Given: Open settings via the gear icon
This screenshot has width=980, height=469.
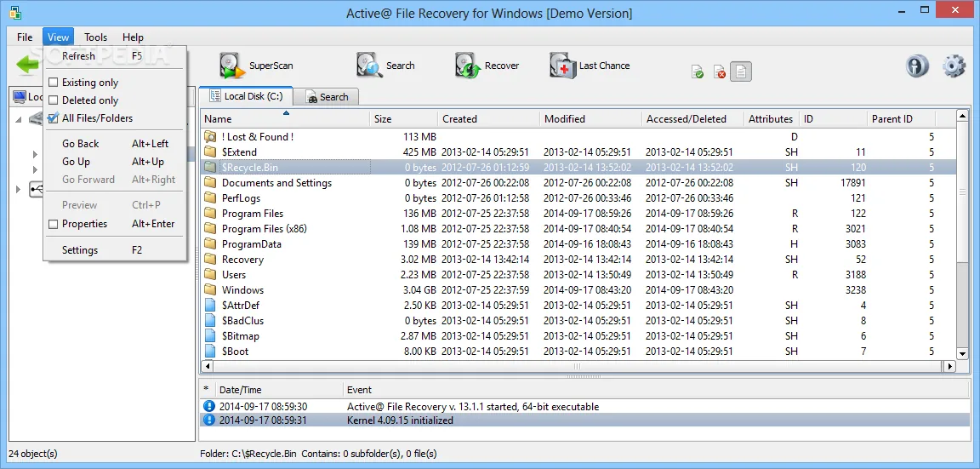Looking at the screenshot, I should click(x=954, y=66).
